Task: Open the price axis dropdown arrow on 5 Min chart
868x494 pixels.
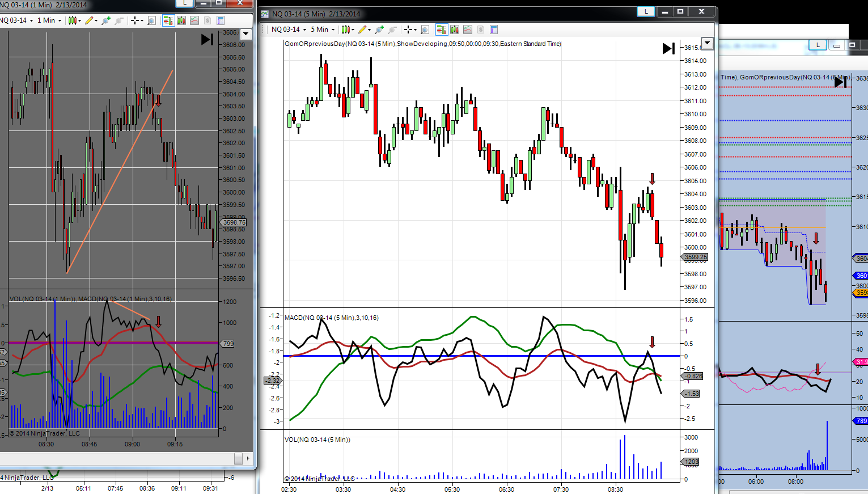Action: tap(706, 43)
